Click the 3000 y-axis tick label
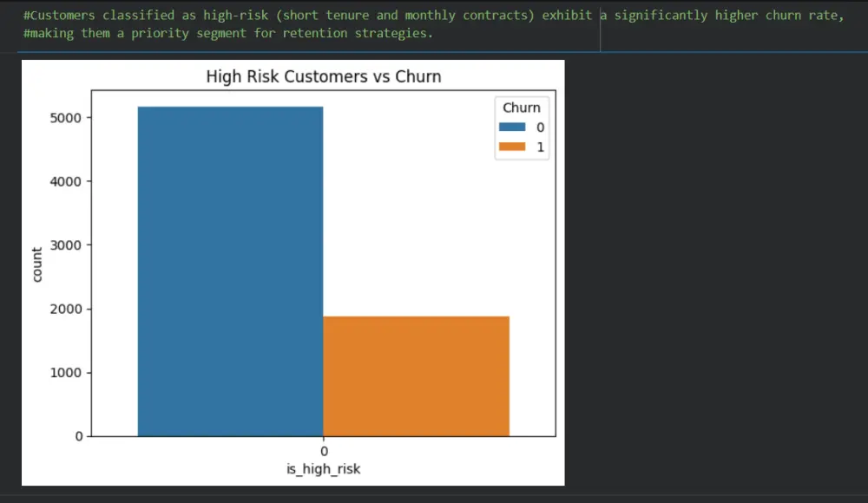 [65, 245]
